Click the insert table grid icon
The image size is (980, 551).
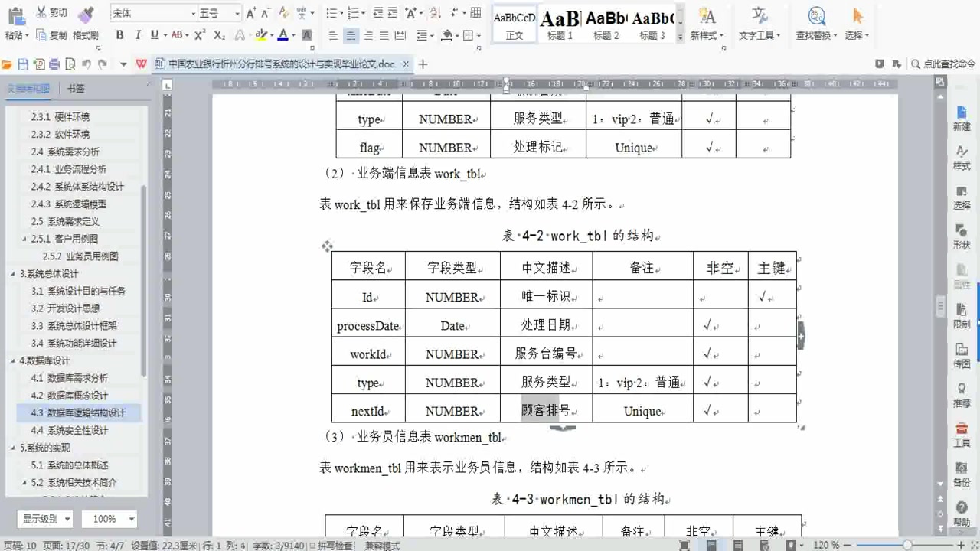point(475,13)
